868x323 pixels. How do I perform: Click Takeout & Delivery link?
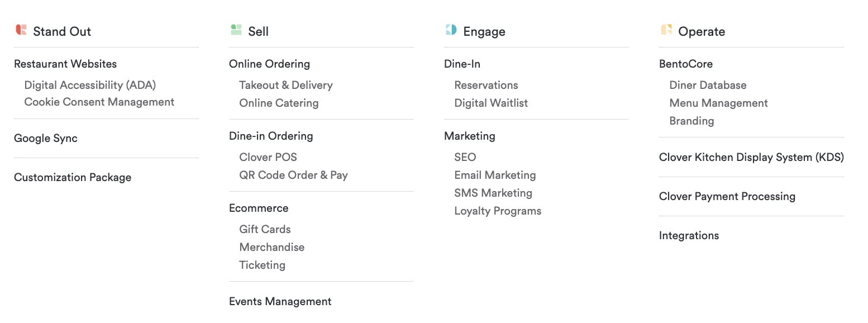point(286,85)
